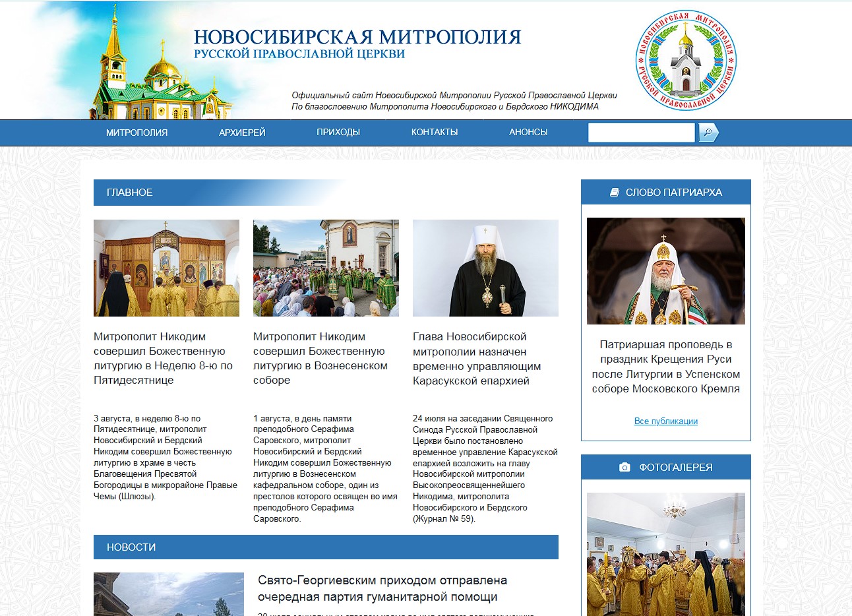Click the 'Русской Православной Церкви' subtitle
The image size is (852, 616).
tap(299, 54)
